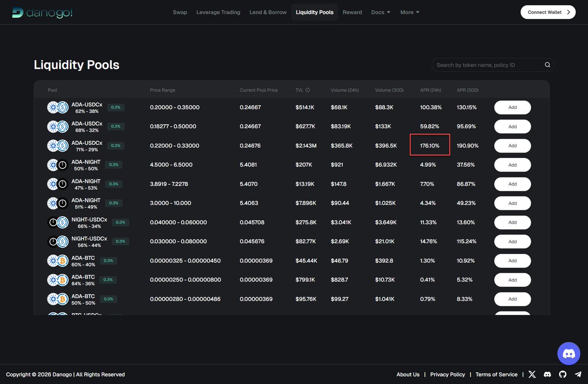This screenshot has height=384, width=588.
Task: Click the info icon next to TVL column
Action: (309, 90)
